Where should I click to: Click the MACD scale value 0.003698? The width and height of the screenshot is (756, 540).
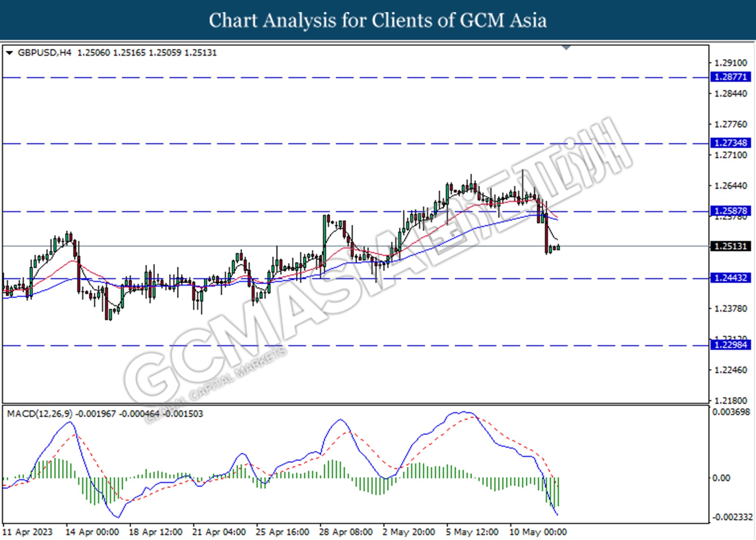(x=731, y=412)
